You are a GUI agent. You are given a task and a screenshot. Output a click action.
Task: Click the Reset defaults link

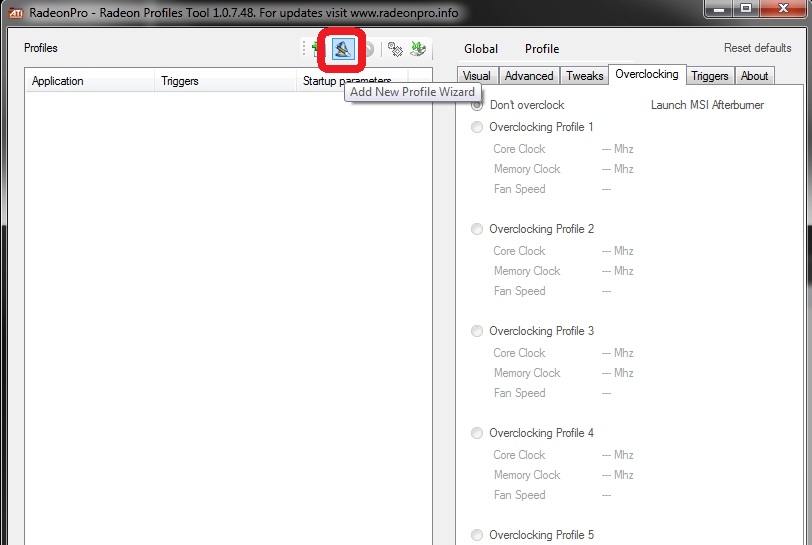tap(757, 48)
